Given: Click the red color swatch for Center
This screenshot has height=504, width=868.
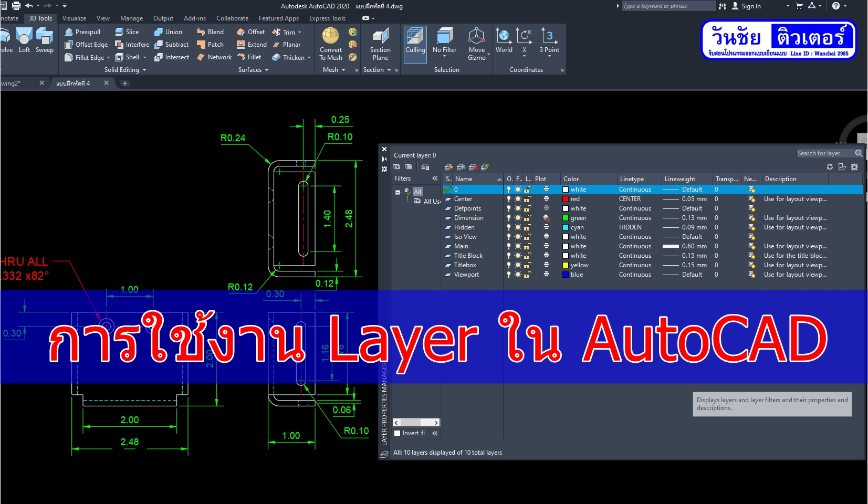Looking at the screenshot, I should tap(566, 199).
